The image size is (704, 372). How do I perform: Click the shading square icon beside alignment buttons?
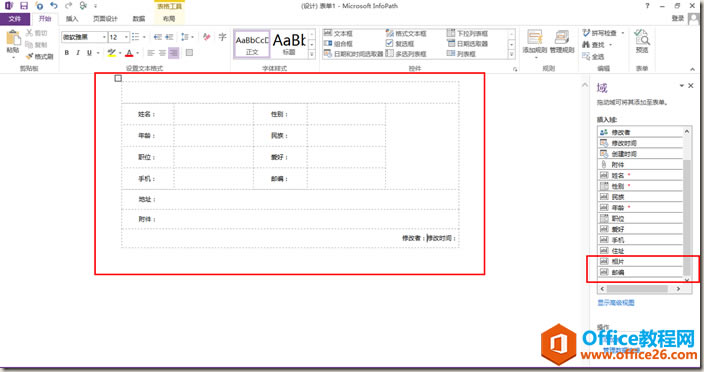pyautogui.click(x=189, y=53)
